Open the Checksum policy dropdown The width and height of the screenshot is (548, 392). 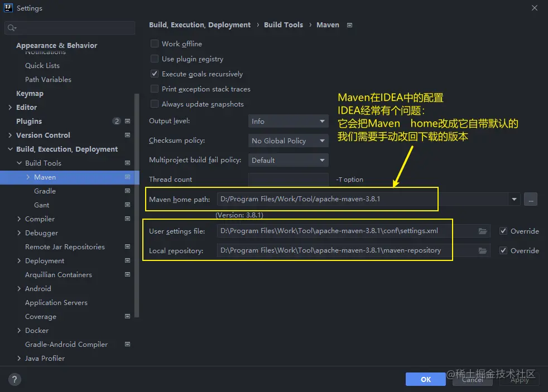289,141
